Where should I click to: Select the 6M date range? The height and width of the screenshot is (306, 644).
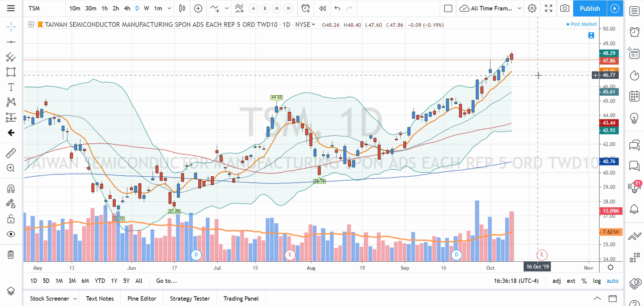tap(85, 281)
